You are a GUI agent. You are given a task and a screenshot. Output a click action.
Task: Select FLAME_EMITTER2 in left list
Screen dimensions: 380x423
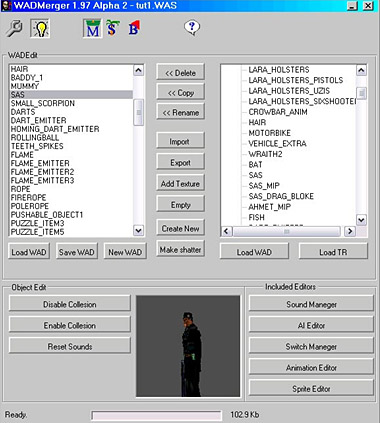pyautogui.click(x=42, y=172)
